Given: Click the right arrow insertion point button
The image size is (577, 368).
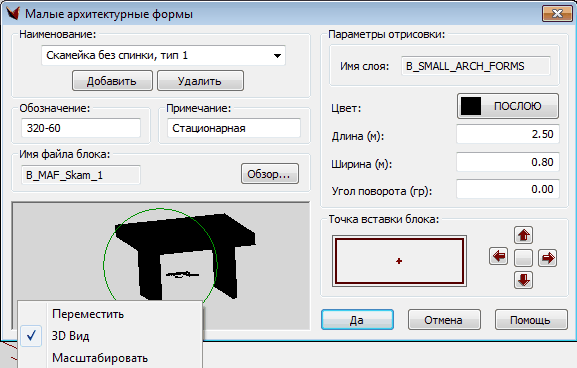Looking at the screenshot, I should pyautogui.click(x=548, y=258).
